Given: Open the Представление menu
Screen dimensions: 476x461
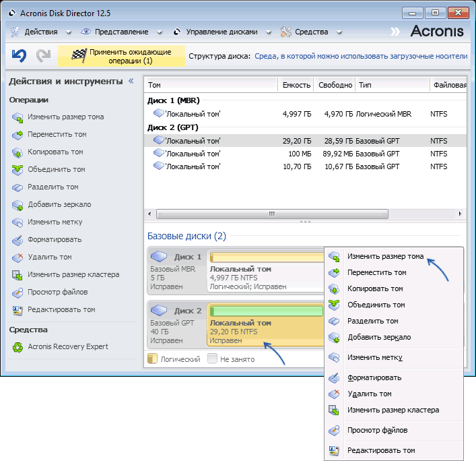Looking at the screenshot, I should (x=121, y=32).
